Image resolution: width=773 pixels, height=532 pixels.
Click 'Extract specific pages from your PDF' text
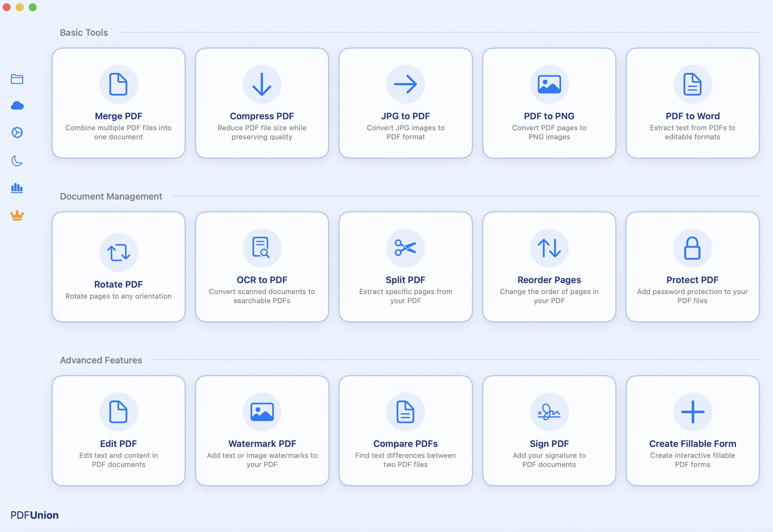click(x=406, y=296)
